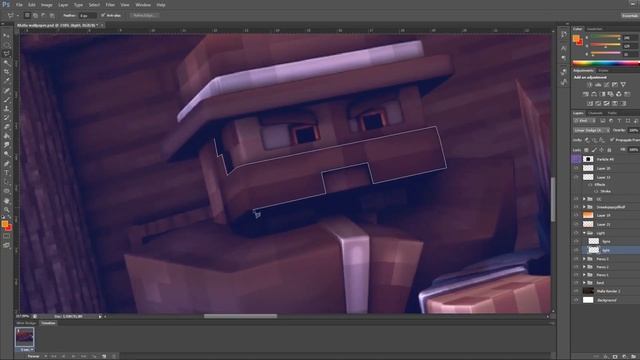The image size is (640, 360).
Task: Open the Image menu
Action: (x=47, y=5)
